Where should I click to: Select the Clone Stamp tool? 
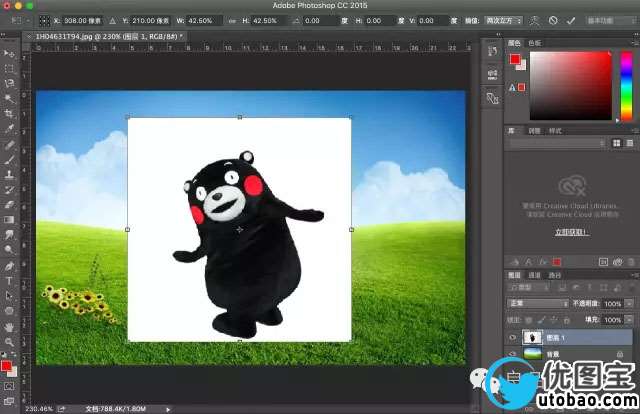click(9, 174)
